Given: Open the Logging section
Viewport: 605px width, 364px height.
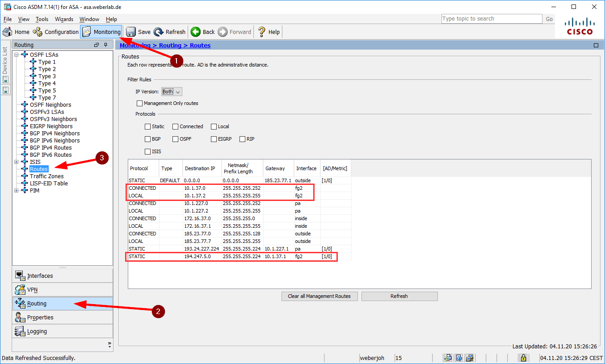Looking at the screenshot, I should click(63, 331).
